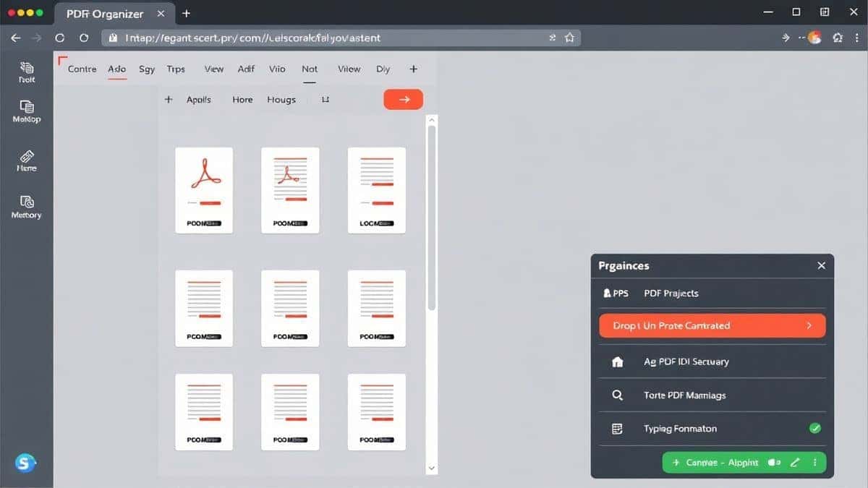Click the icon left of bookmark star
Viewport: 868px width, 488px height.
552,38
